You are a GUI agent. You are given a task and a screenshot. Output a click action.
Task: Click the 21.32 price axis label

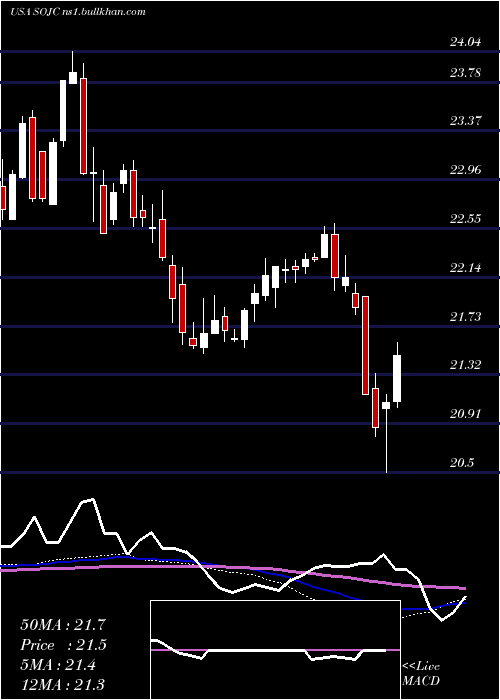(x=465, y=365)
